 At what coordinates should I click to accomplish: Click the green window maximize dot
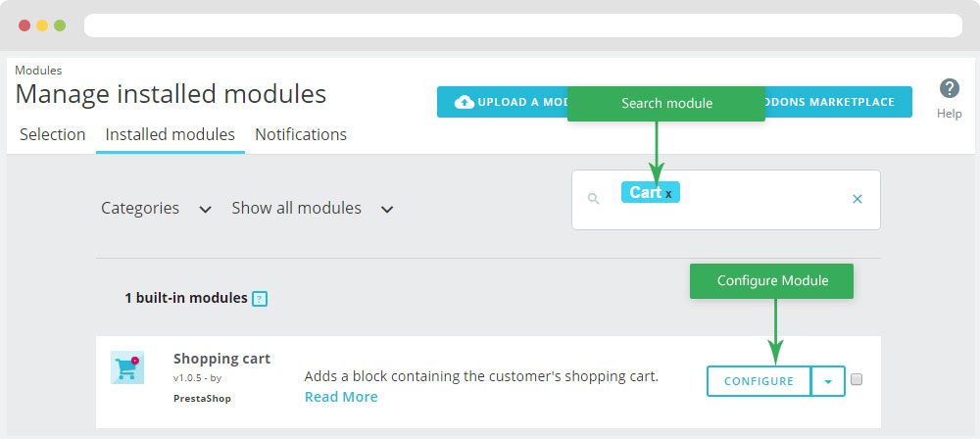point(60,24)
